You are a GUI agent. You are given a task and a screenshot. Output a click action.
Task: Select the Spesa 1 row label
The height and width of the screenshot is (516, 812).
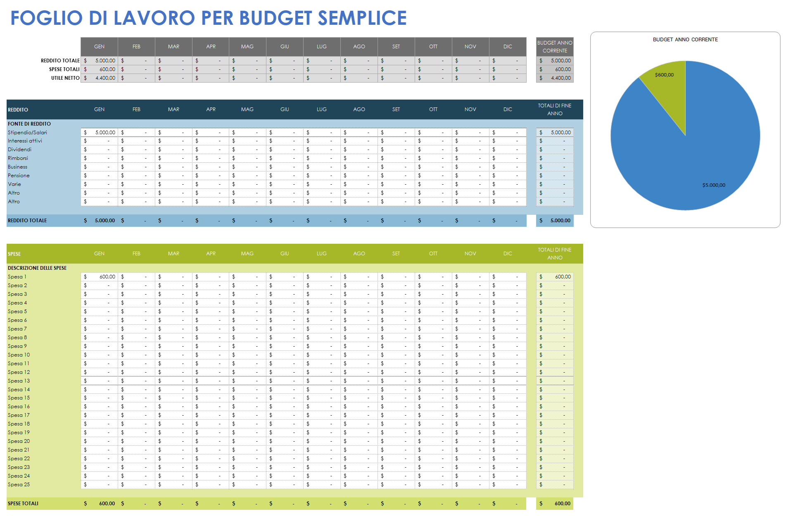point(17,277)
